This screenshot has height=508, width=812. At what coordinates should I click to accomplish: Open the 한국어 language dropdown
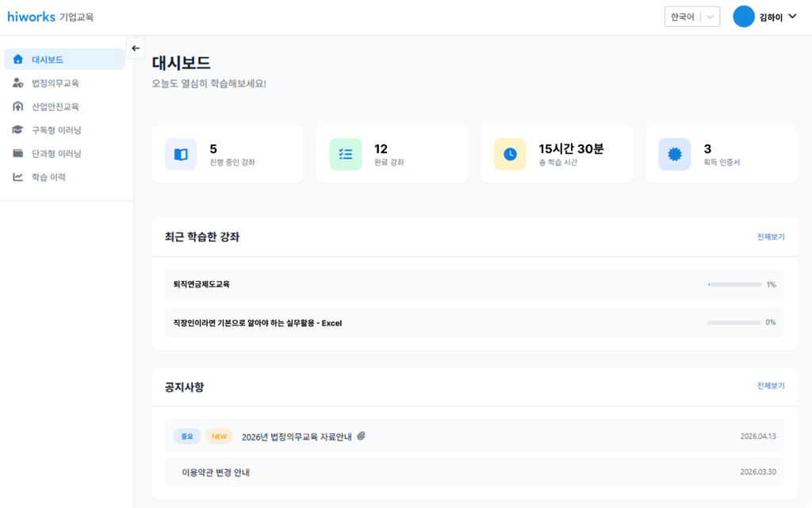pos(691,17)
